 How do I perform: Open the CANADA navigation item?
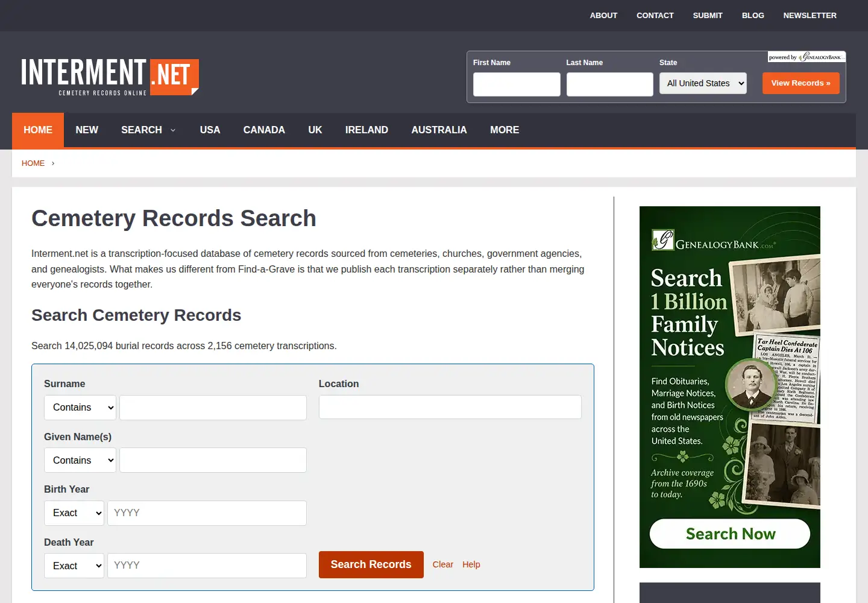click(x=264, y=130)
